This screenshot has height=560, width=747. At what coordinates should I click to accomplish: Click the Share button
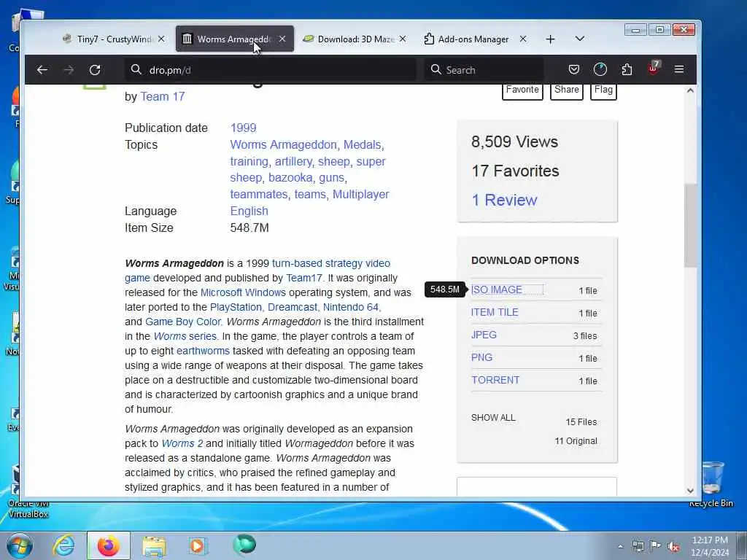pyautogui.click(x=566, y=90)
